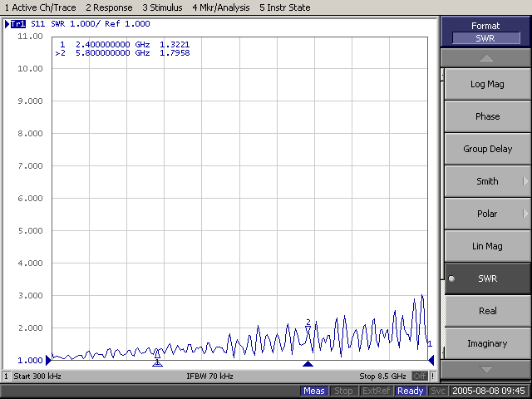Screen dimensions: 532x399
Task: Open the Smith chart submenu
Action: pyautogui.click(x=487, y=181)
